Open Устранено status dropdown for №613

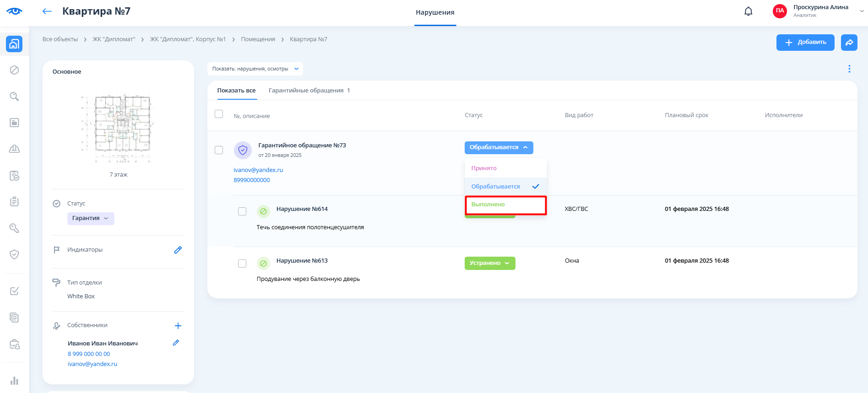coord(489,263)
